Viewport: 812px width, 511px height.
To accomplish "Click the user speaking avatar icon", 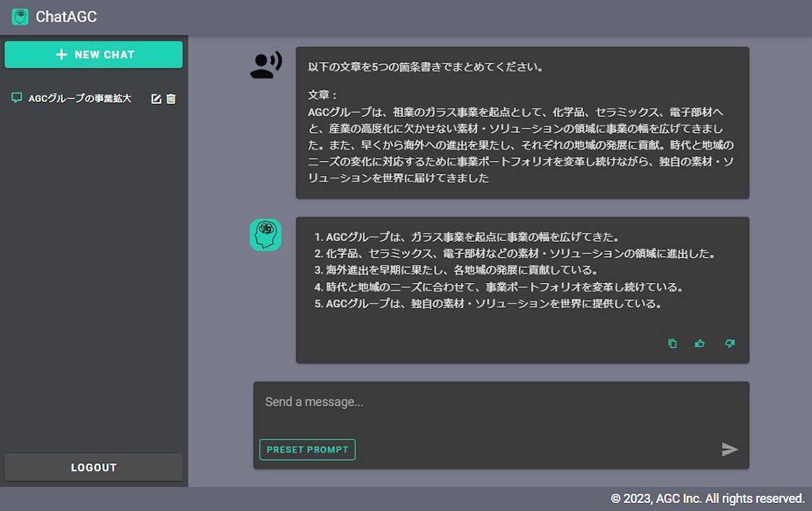I will (265, 65).
